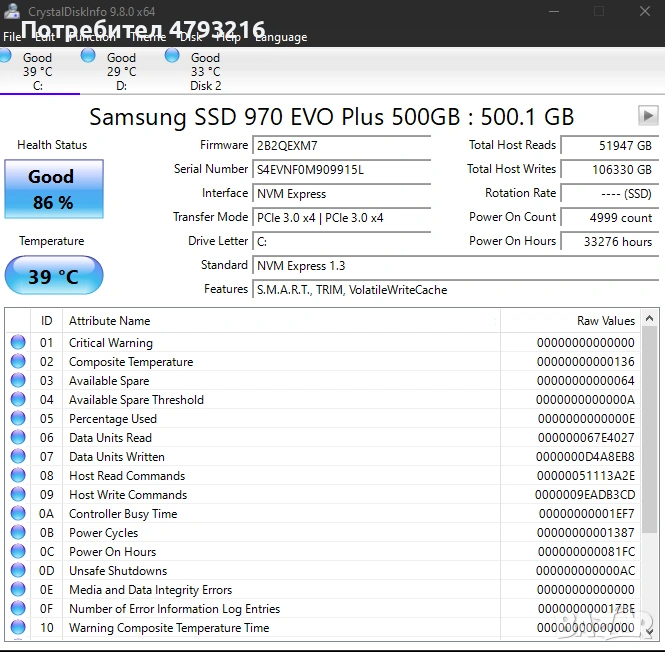The image size is (665, 652).
Task: Click the Good 86 % health status button
Action: coord(52,189)
